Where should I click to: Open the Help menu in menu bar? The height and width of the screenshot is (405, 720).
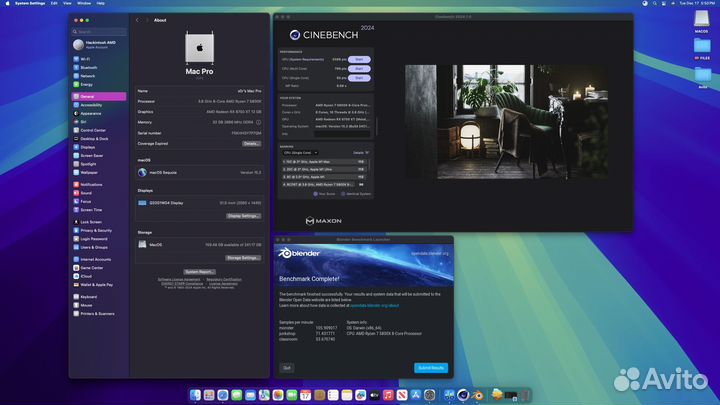pos(101,3)
